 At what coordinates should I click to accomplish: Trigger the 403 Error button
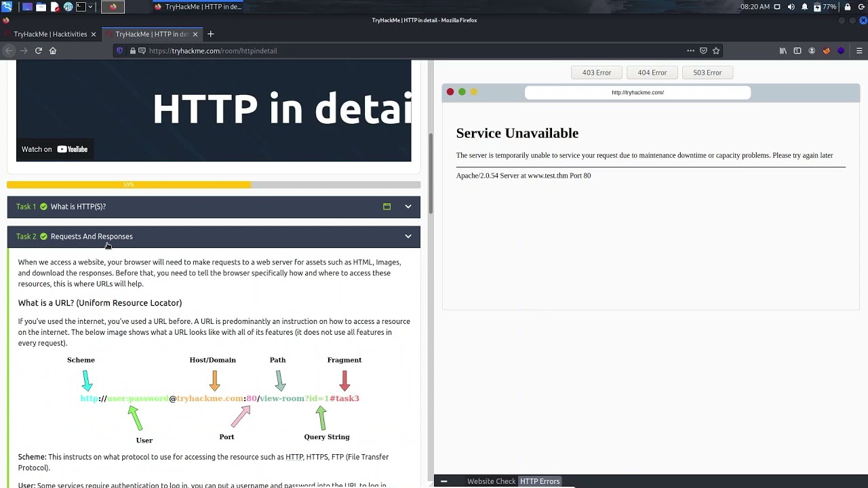tap(597, 73)
